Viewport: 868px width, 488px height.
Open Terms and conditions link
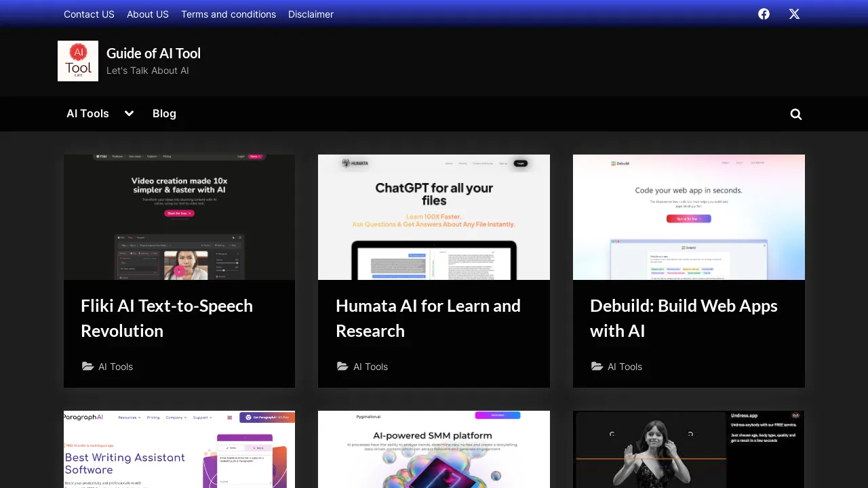229,14
